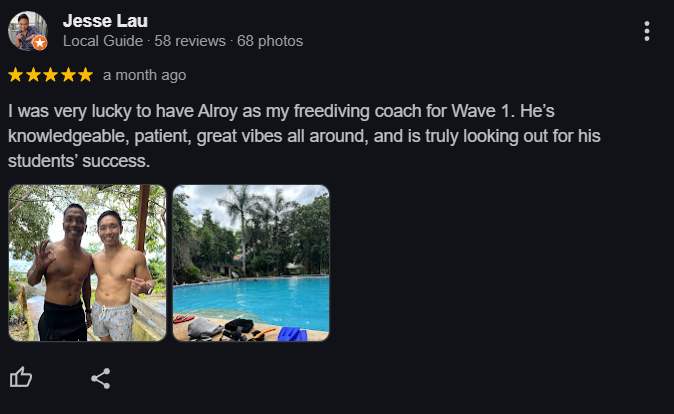Like the review with the thumbs-up icon
This screenshot has width=674, height=414.
(x=21, y=377)
